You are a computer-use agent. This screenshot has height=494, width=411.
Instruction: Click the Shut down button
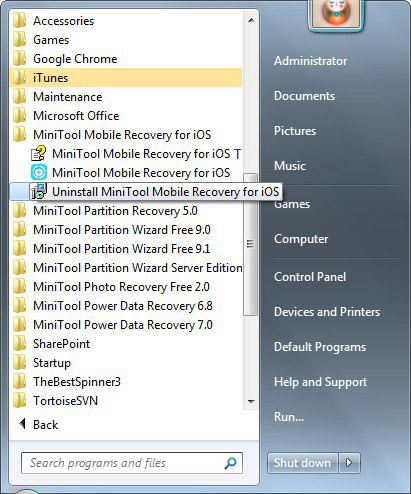point(303,463)
